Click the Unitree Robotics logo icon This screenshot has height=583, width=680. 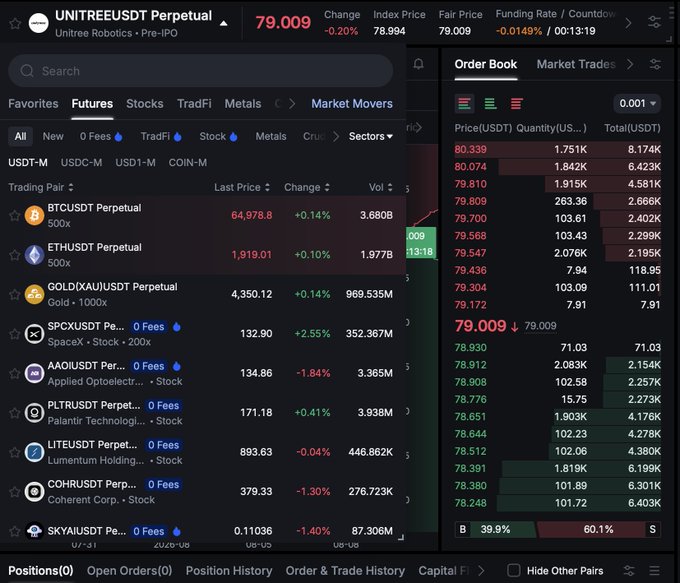[38, 23]
